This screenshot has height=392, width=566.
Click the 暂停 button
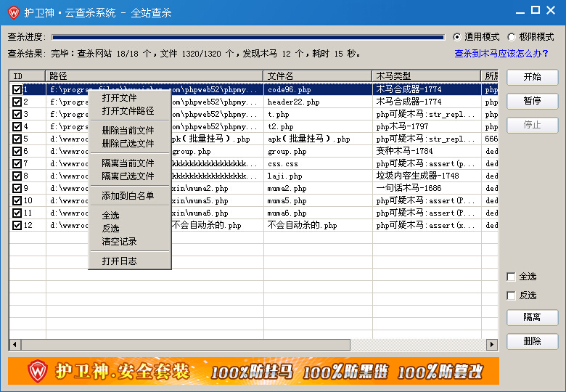pos(533,101)
